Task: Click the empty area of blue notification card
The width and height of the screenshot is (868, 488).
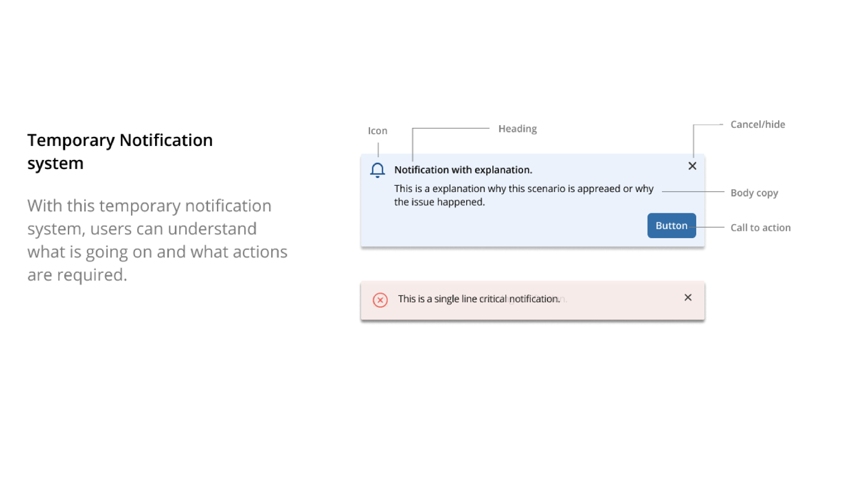Action: pyautogui.click(x=497, y=228)
